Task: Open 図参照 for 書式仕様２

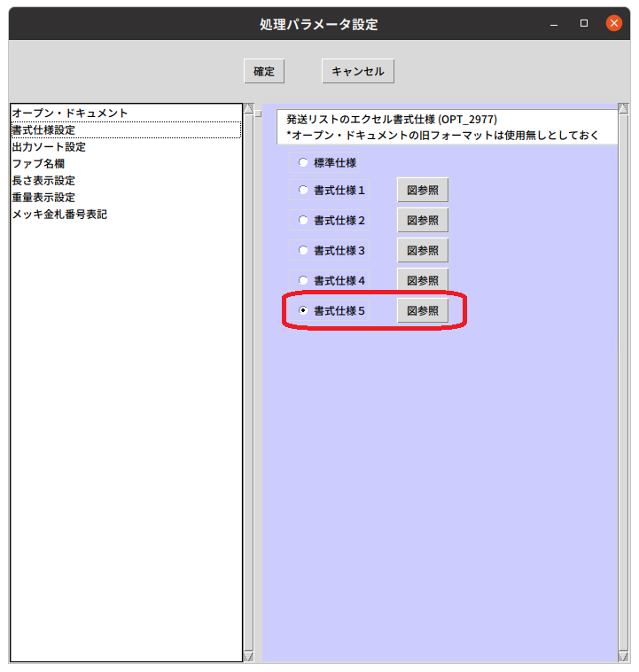Action: 423,220
